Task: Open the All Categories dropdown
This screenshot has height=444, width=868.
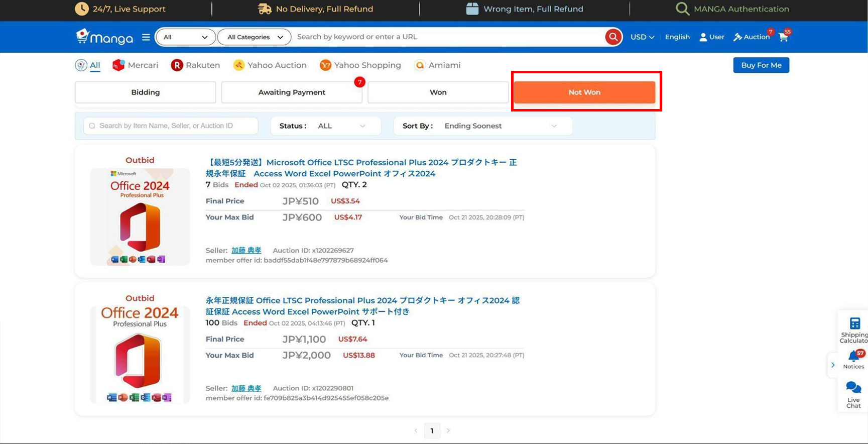Action: [x=255, y=37]
